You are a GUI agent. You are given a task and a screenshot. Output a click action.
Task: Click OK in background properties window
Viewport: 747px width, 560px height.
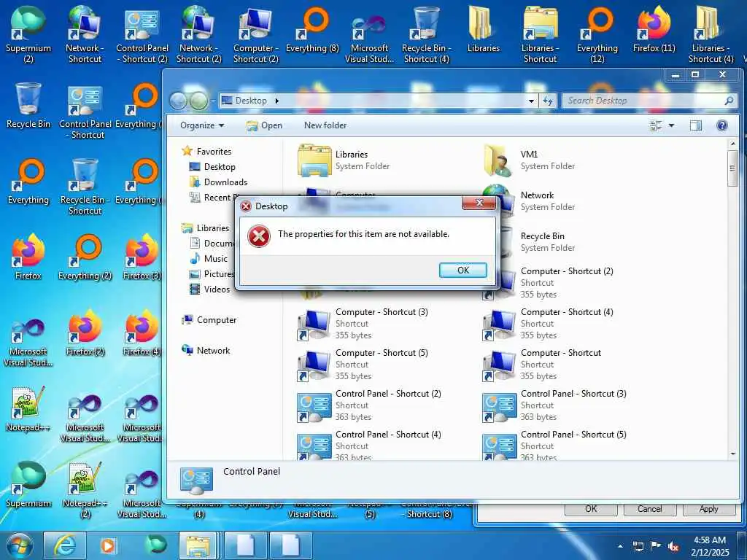click(x=591, y=508)
